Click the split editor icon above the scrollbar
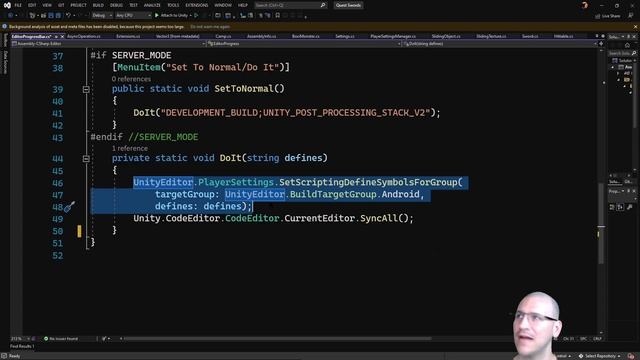The image size is (640, 360). (x=601, y=44)
